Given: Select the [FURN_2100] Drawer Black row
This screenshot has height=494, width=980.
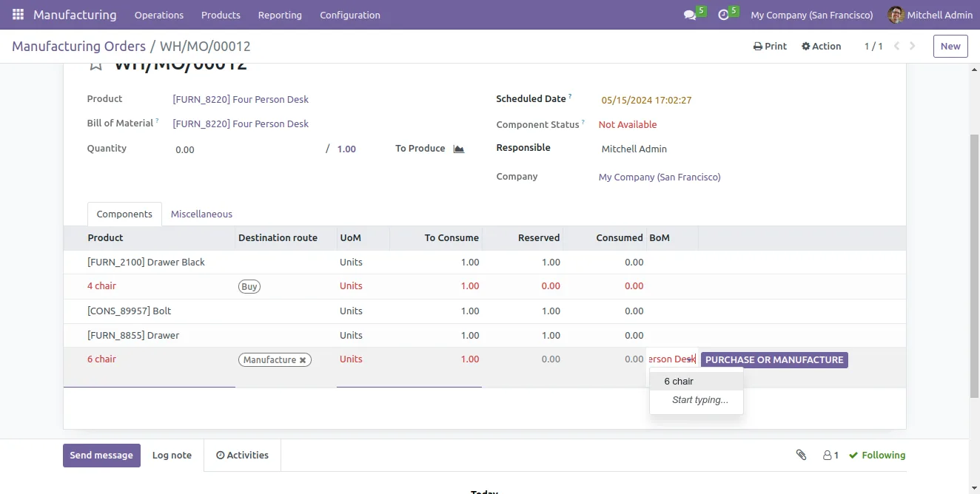Looking at the screenshot, I should (x=485, y=262).
